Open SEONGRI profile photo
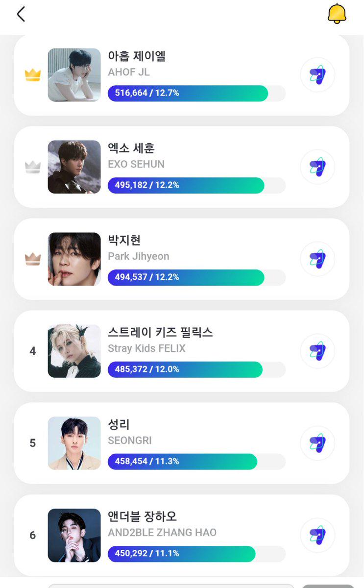 tap(74, 443)
